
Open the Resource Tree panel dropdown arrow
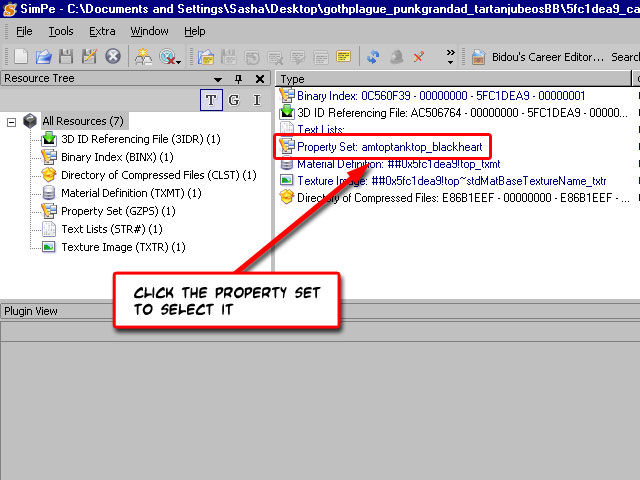point(218,79)
